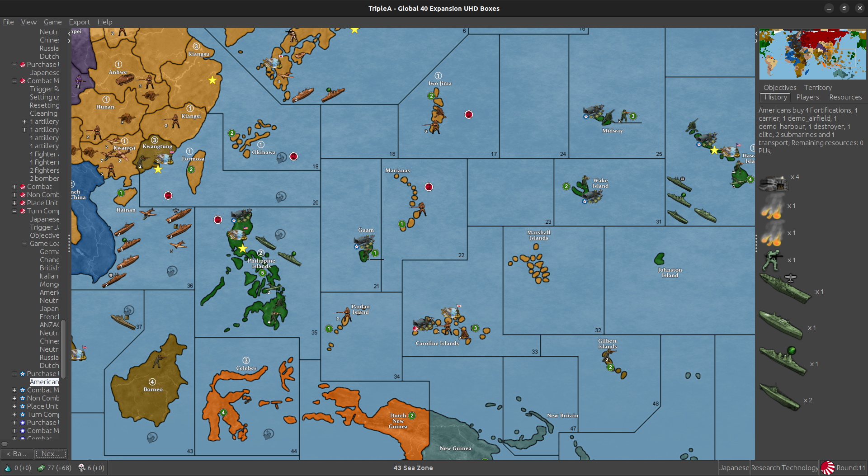The width and height of the screenshot is (868, 476).
Task: Click the tank unit in Anhwe
Action: coord(124,80)
